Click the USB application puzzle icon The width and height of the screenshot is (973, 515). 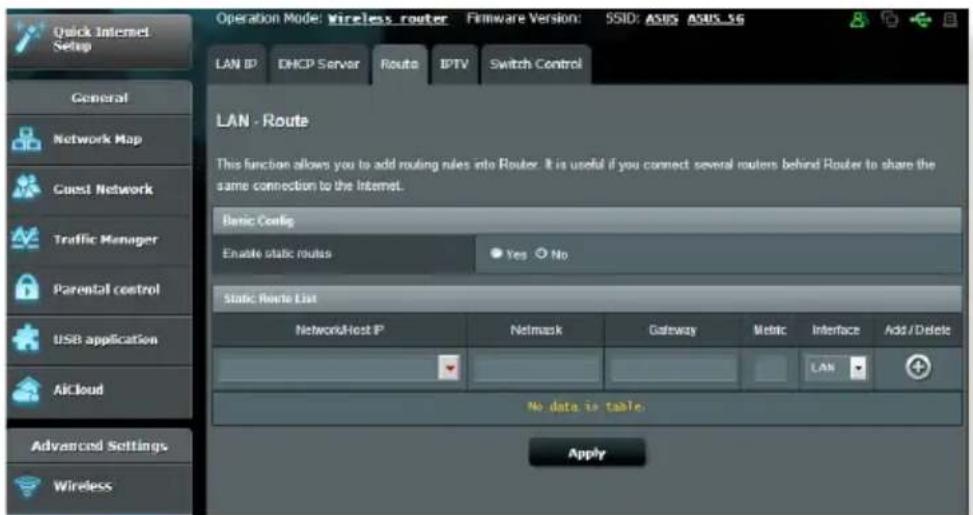coord(25,339)
